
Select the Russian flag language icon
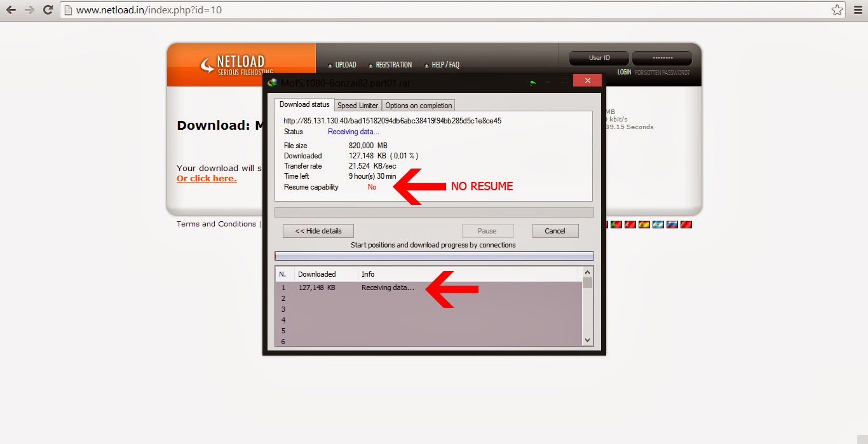pos(672,224)
